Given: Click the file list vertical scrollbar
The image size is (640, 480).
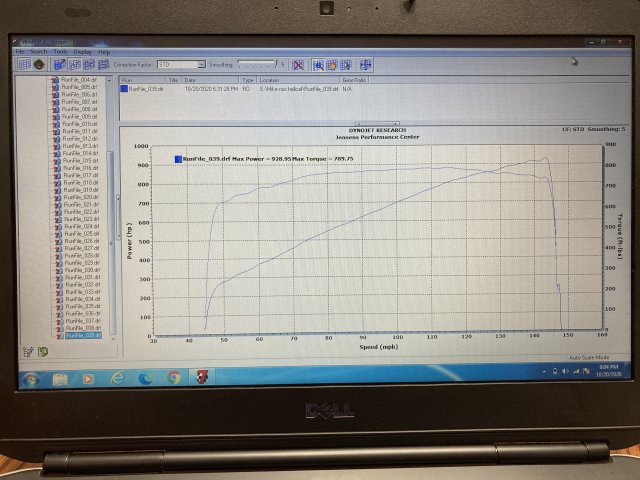Looking at the screenshot, I should click(112, 200).
